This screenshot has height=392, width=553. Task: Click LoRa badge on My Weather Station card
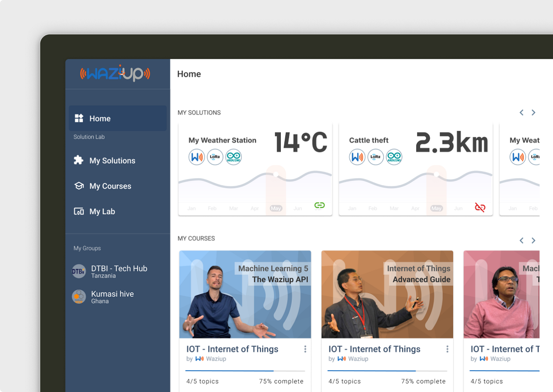pos(215,157)
